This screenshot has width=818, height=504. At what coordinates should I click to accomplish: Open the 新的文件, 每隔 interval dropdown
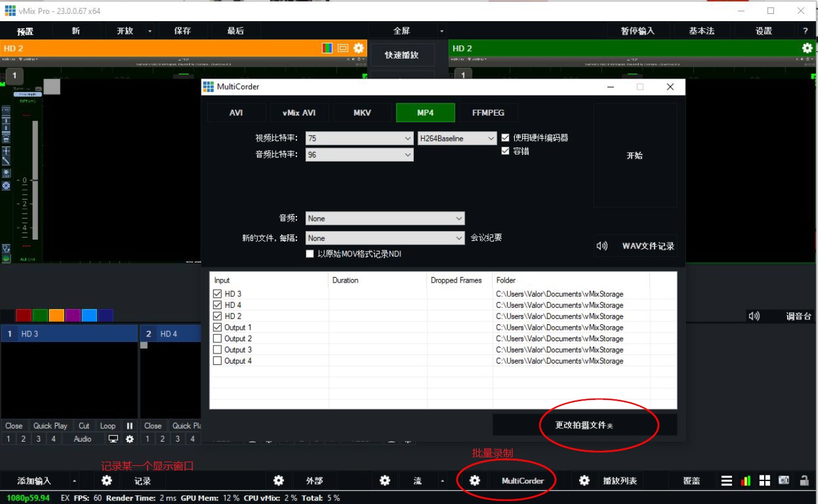(x=385, y=238)
